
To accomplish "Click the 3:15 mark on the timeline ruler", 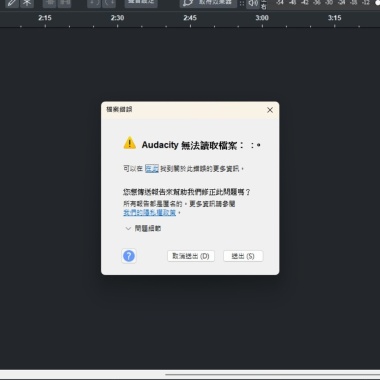I will [334, 18].
